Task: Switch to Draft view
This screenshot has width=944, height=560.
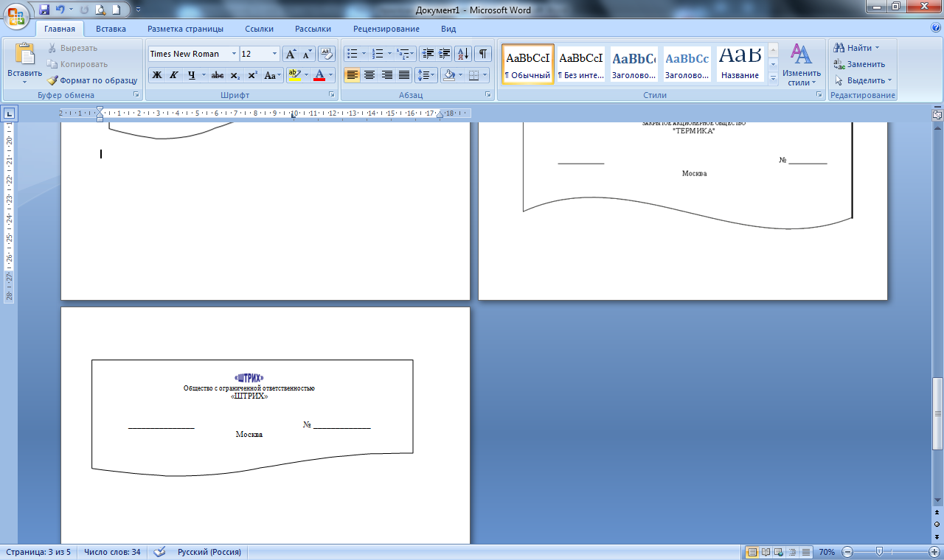Action: pyautogui.click(x=806, y=552)
